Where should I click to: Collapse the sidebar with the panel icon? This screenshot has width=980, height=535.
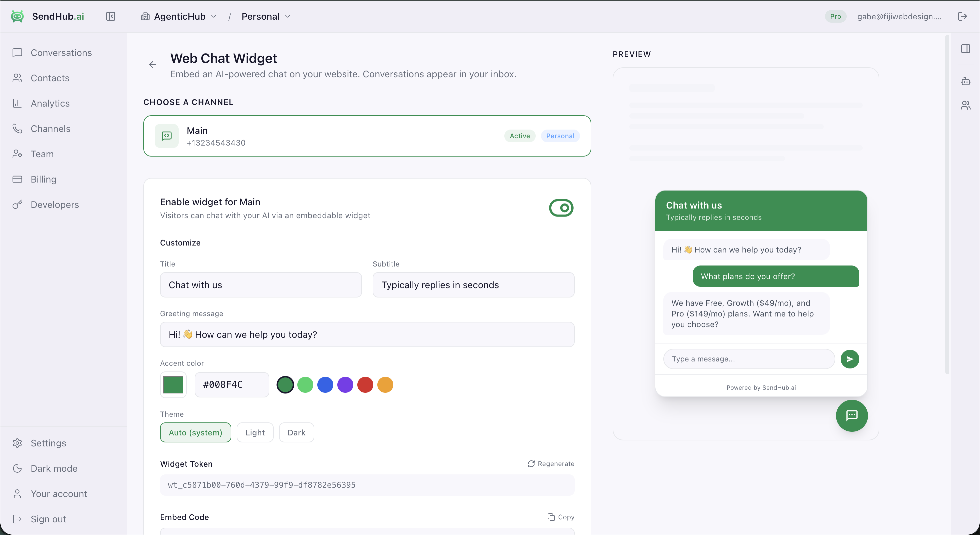coord(110,16)
